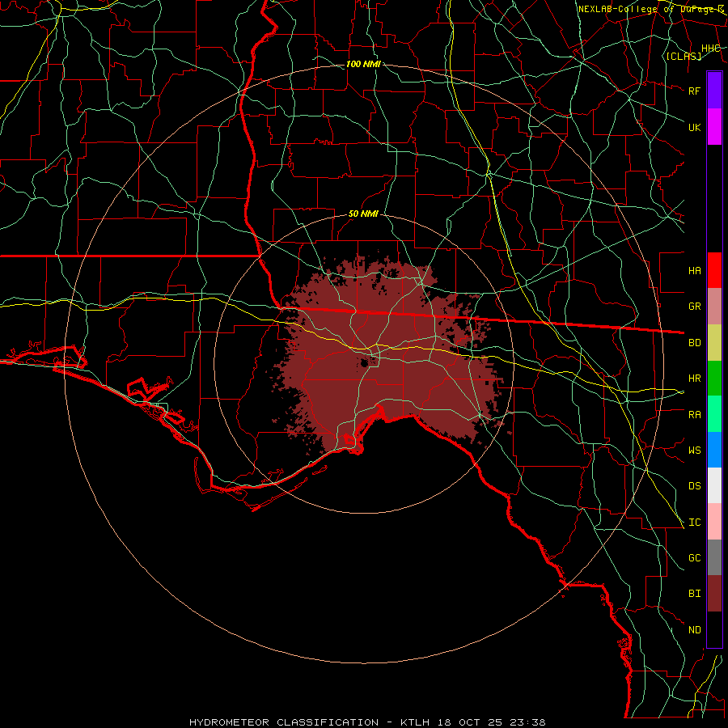Click the HA legend label
The height and width of the screenshot is (728, 728).
(x=695, y=270)
